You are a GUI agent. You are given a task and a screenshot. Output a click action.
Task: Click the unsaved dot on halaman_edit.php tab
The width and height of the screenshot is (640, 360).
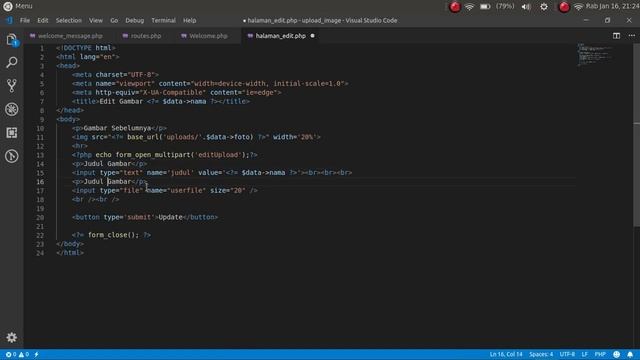point(313,36)
